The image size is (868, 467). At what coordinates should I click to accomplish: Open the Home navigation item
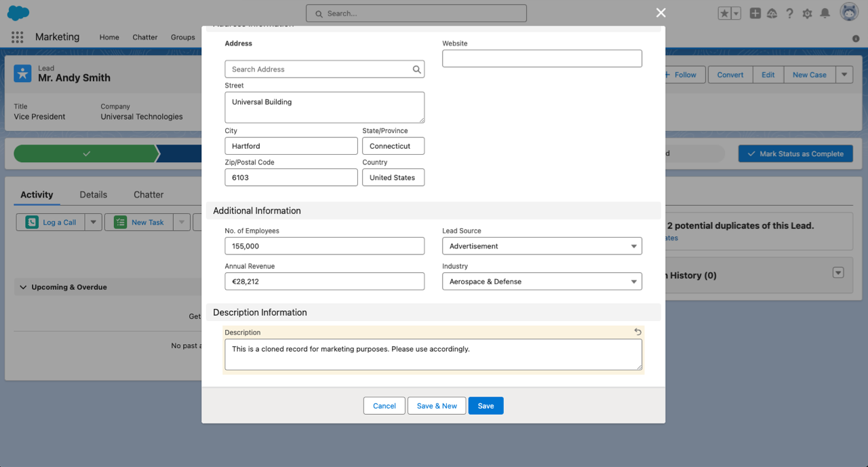109,37
